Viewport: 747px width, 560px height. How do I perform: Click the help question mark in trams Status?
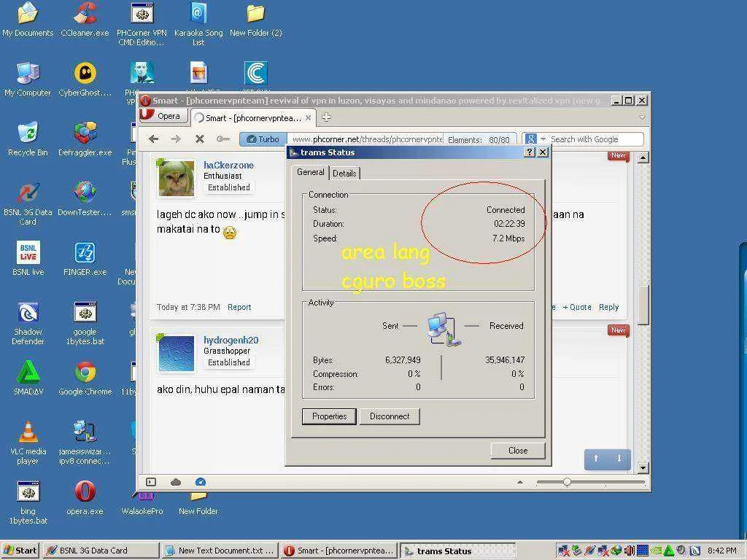coord(530,152)
